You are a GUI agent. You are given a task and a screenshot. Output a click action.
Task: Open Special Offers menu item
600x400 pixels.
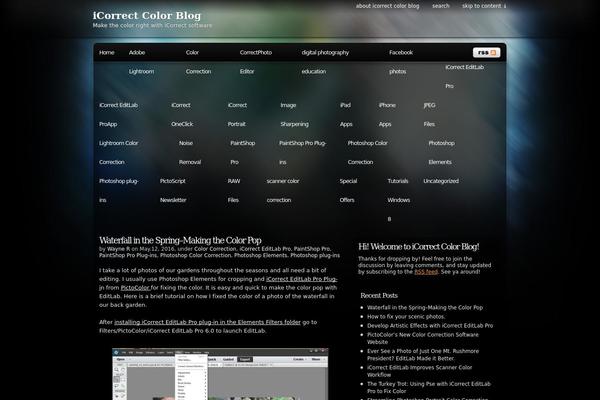[348, 190]
